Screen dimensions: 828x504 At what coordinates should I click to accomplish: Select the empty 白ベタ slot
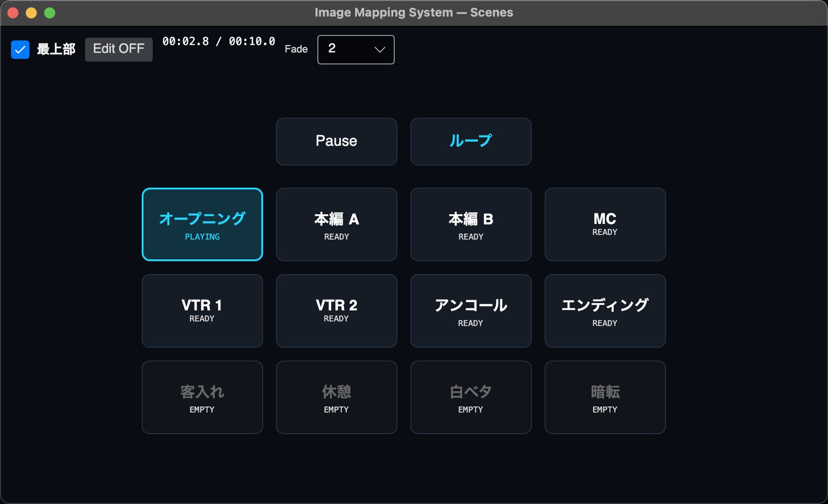470,397
